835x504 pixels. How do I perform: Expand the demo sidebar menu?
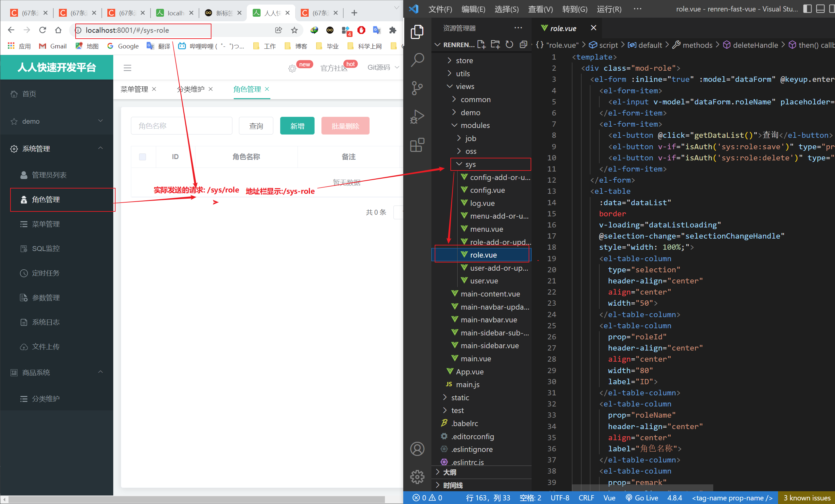click(57, 121)
